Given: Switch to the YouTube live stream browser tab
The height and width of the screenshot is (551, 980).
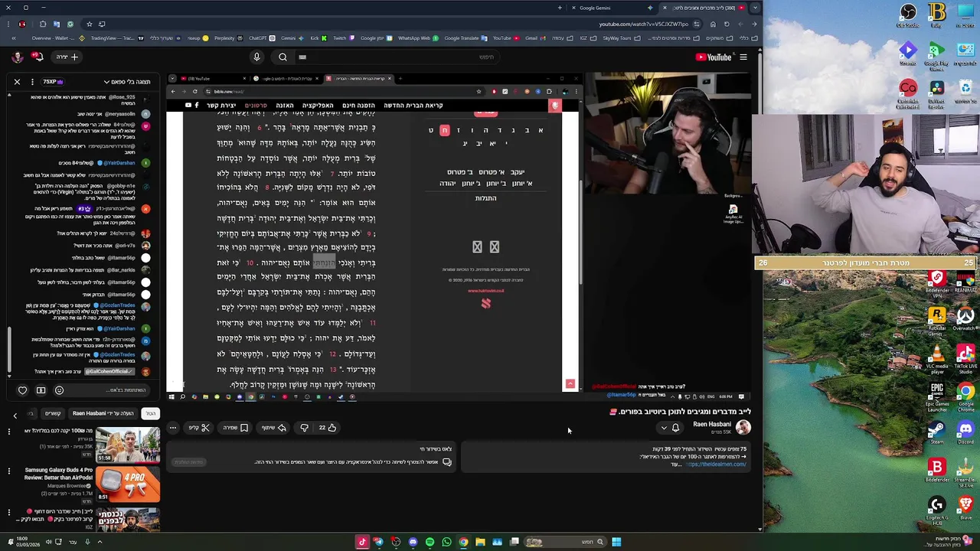Looking at the screenshot, I should [705, 8].
